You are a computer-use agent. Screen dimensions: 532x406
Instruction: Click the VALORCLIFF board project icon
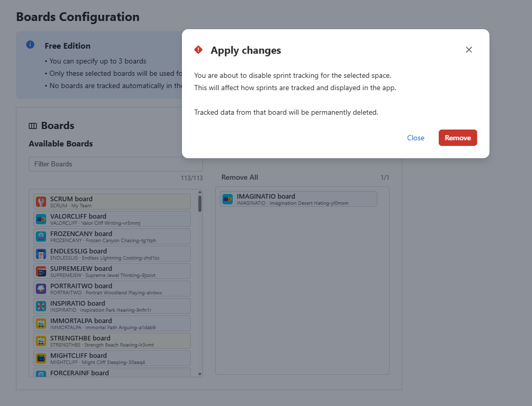click(41, 219)
